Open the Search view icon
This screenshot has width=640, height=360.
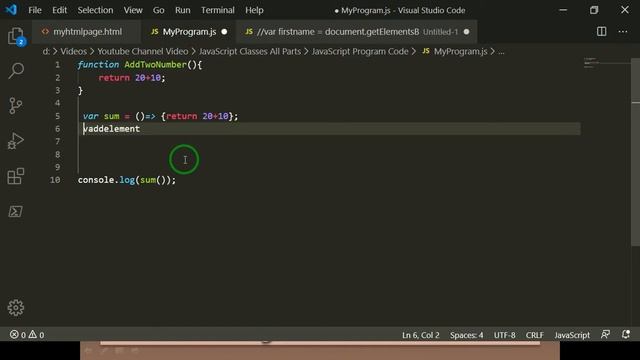click(x=16, y=71)
